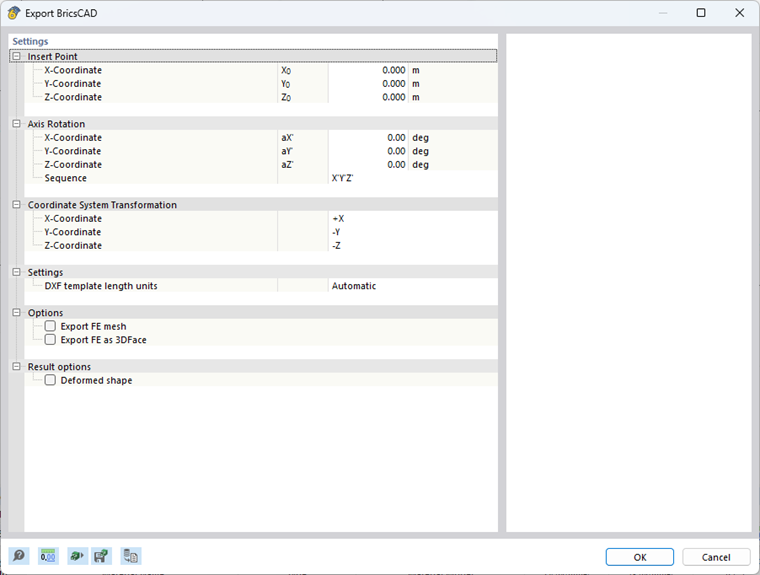Screen dimensions: 760x575
Task: Edit Insert Point Z0 value field
Action: 368,97
